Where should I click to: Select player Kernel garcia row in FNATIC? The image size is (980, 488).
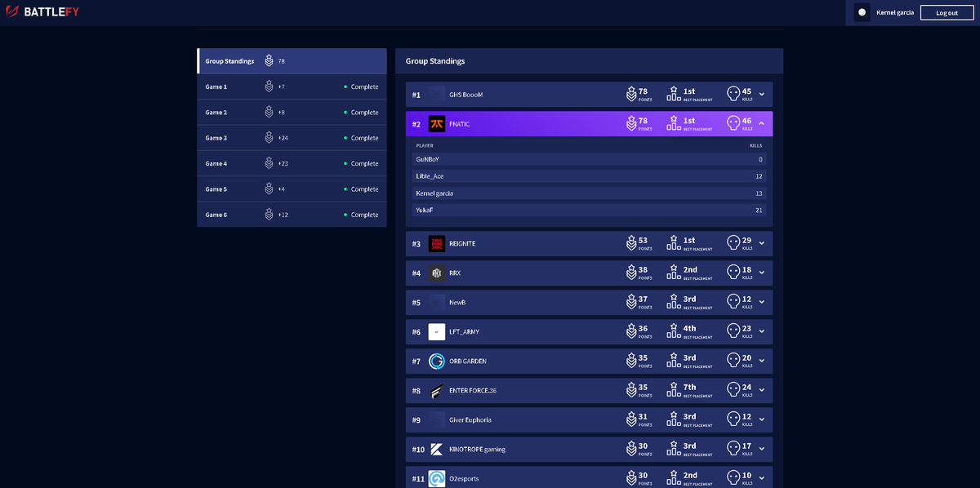pos(589,193)
